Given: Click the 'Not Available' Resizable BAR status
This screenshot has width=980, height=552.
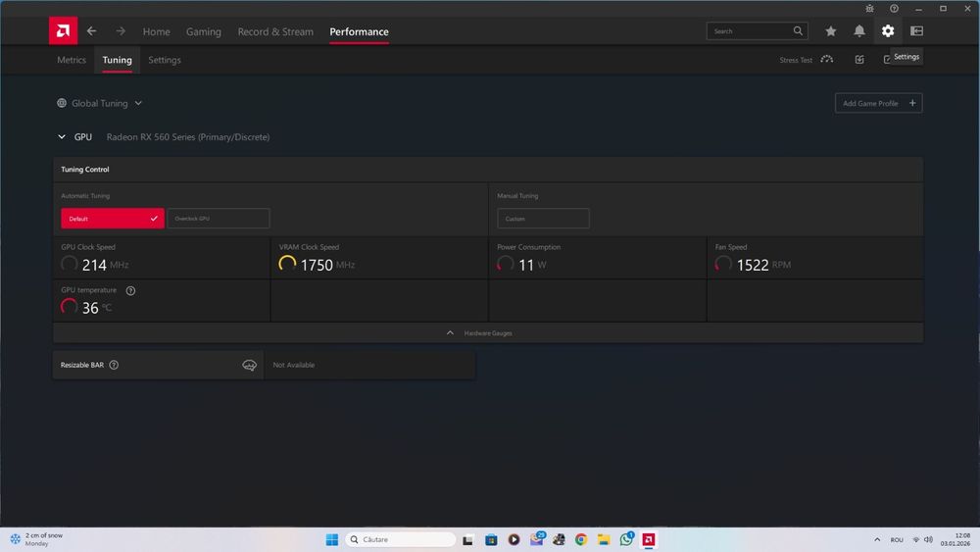Looking at the screenshot, I should (294, 365).
